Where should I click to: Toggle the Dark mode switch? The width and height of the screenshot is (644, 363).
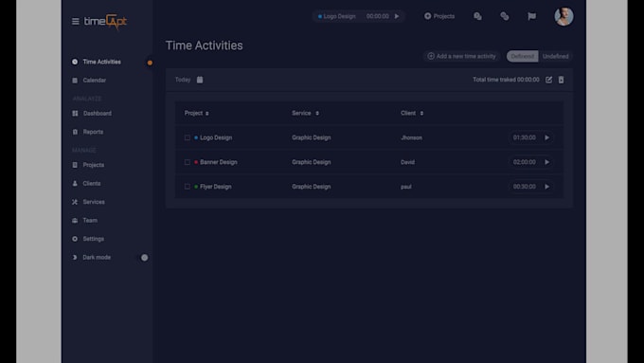point(145,258)
